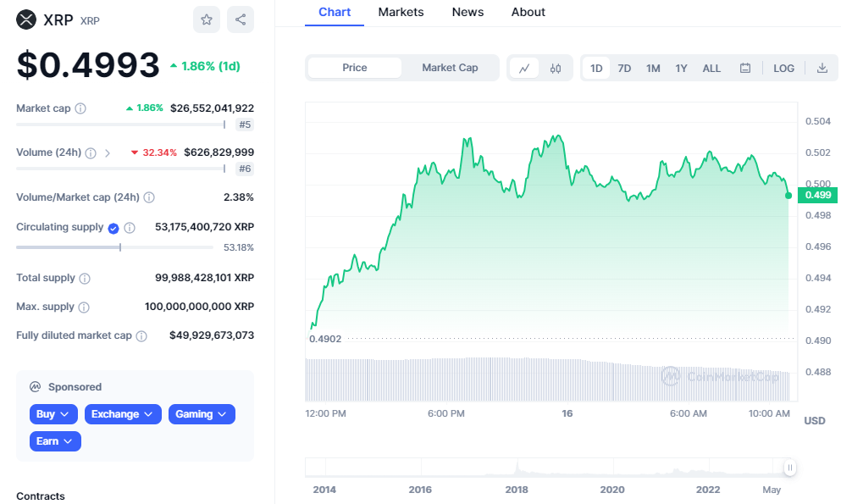Screen dimensions: 841x504
Task: Click the 1.86% (1d) price change
Action: point(206,66)
